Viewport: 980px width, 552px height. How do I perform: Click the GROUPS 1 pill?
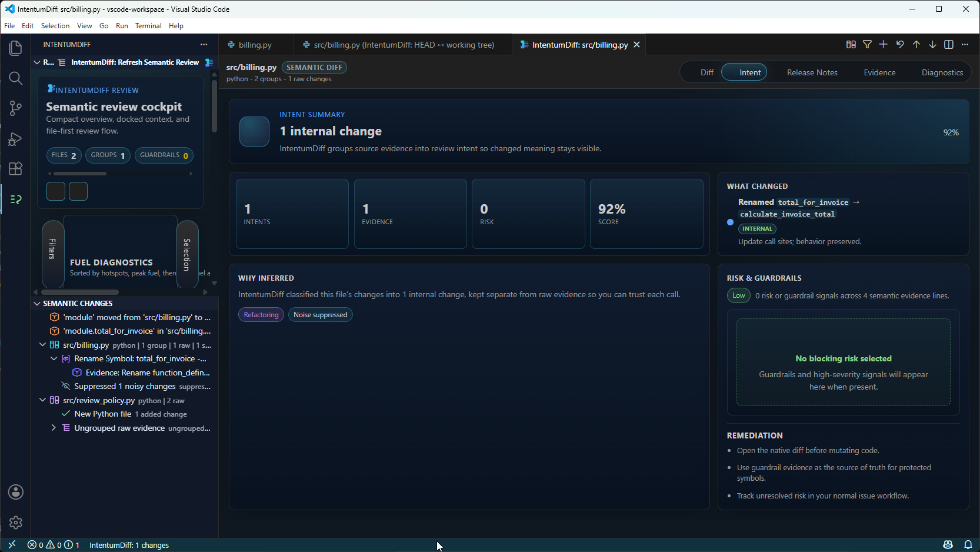108,155
